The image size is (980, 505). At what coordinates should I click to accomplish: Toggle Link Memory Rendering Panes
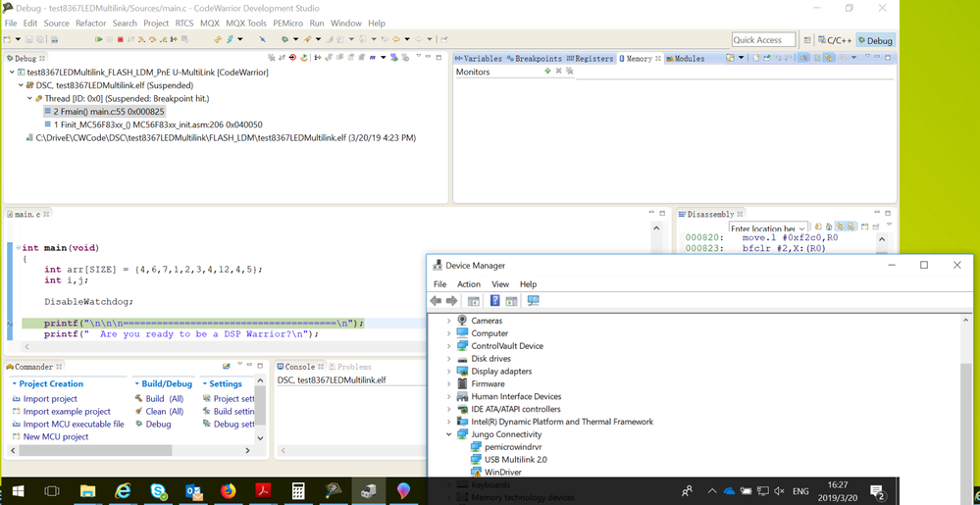point(829,58)
